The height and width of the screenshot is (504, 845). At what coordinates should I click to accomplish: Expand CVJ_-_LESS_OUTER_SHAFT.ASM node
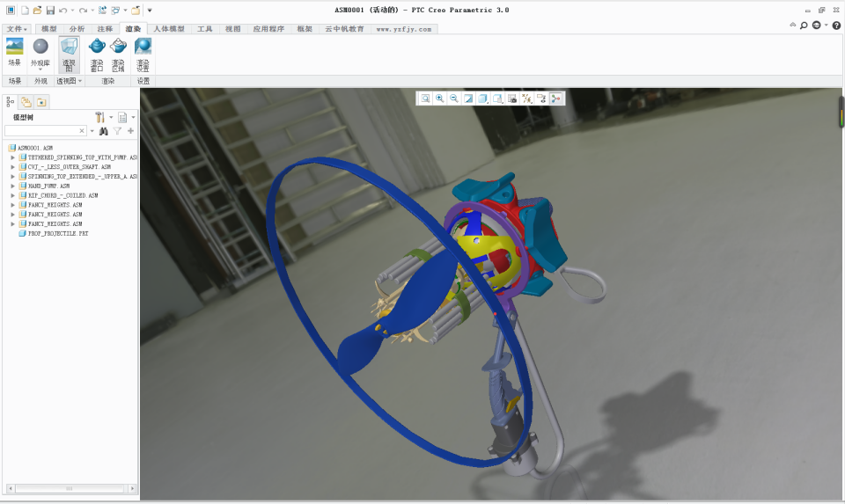pyautogui.click(x=13, y=167)
